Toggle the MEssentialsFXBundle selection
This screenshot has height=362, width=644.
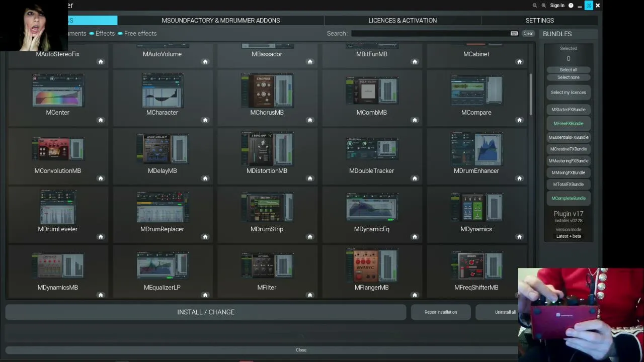(569, 137)
